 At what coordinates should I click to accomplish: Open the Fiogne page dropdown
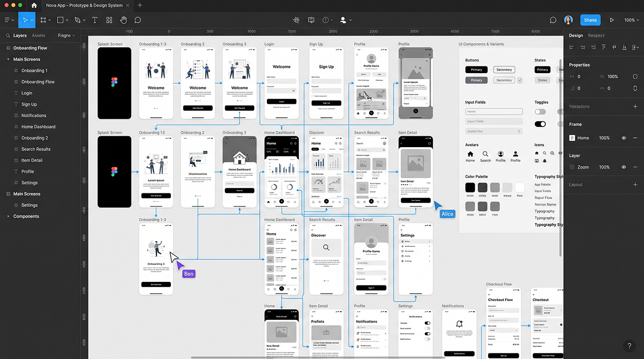point(66,35)
